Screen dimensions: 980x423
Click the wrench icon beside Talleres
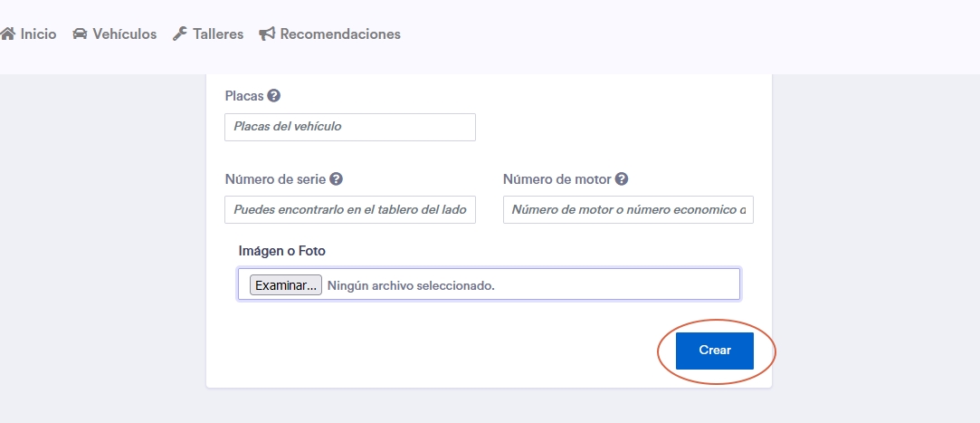point(179,34)
